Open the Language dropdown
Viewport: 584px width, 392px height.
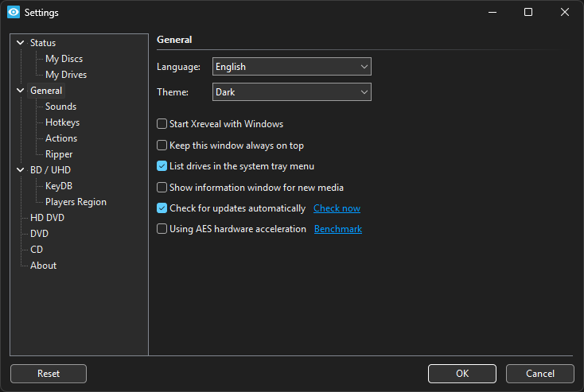point(291,67)
